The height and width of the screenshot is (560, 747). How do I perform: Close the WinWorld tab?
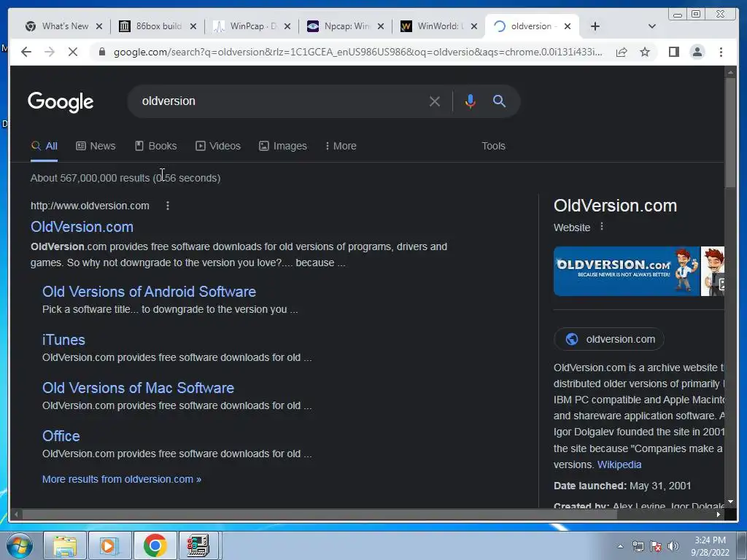pos(474,26)
